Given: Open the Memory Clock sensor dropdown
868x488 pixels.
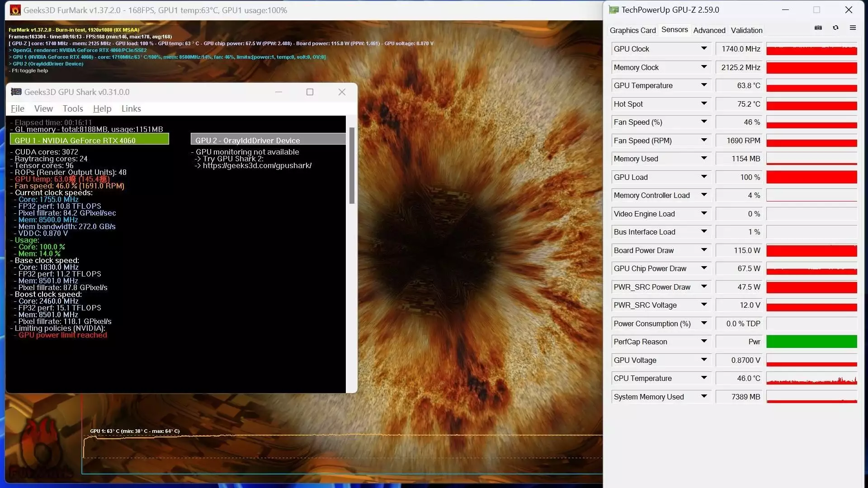Looking at the screenshot, I should pyautogui.click(x=704, y=67).
